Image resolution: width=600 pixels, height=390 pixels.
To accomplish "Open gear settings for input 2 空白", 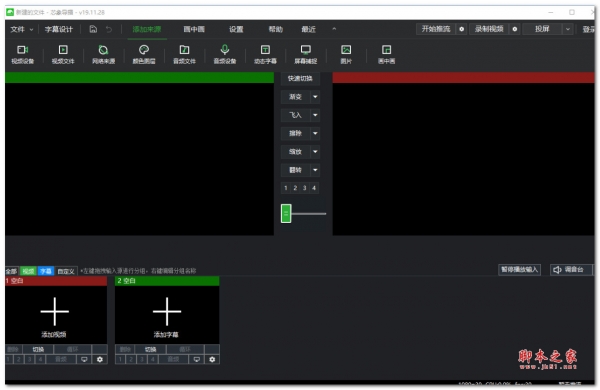I will (212, 359).
